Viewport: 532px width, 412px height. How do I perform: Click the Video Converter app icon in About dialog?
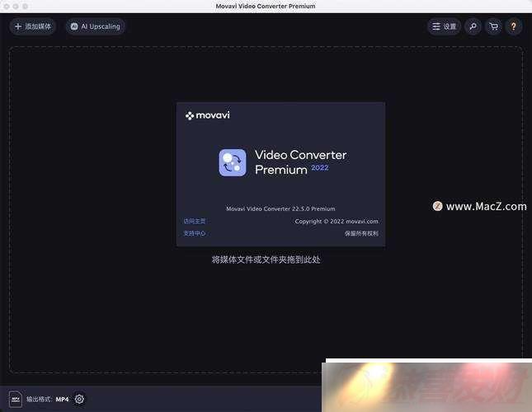[233, 162]
